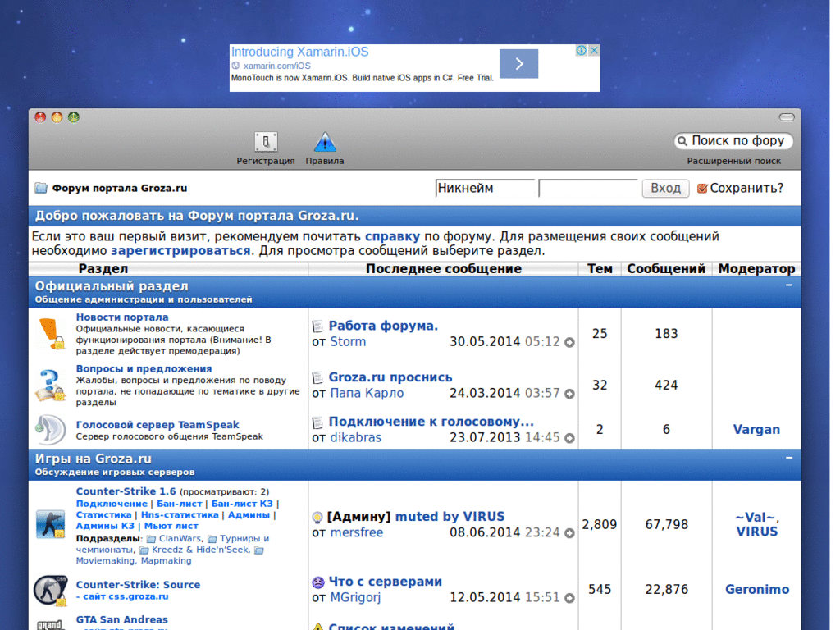Toggle the Сохранить? remember-me checkbox
This screenshot has height=630, width=840.
click(702, 188)
